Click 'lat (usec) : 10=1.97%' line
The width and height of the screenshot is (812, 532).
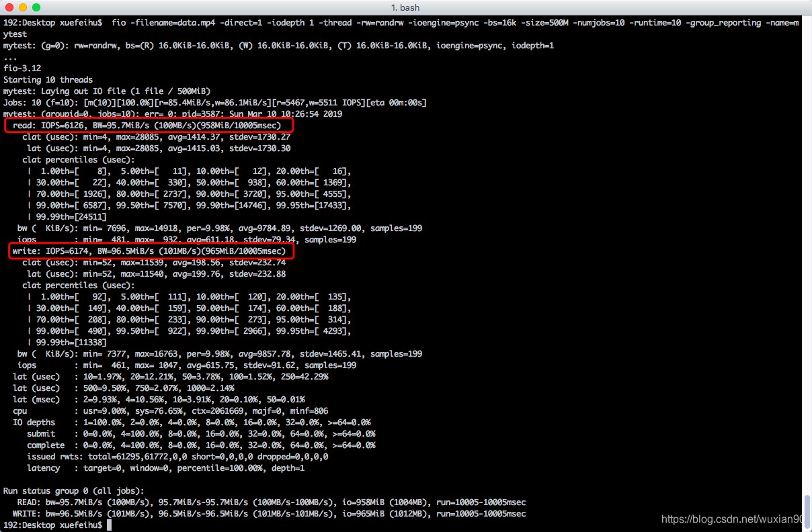coord(170,377)
